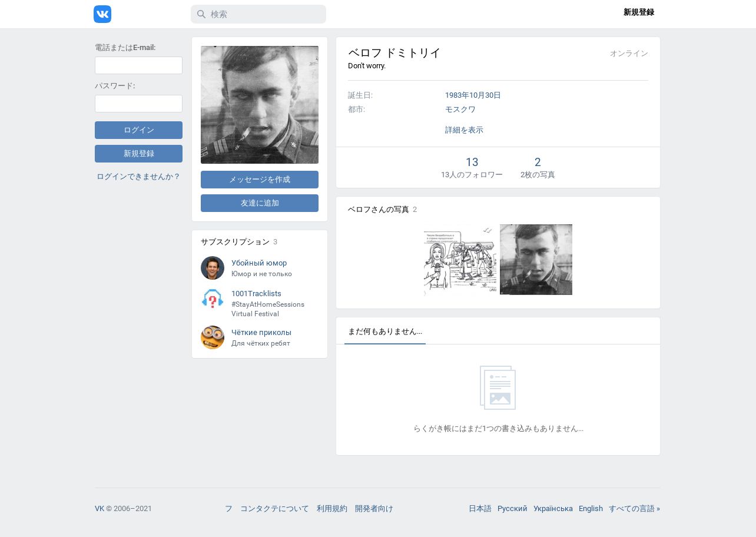Expand 詳細を表示 details
Image resolution: width=756 pixels, height=537 pixels.
point(464,130)
